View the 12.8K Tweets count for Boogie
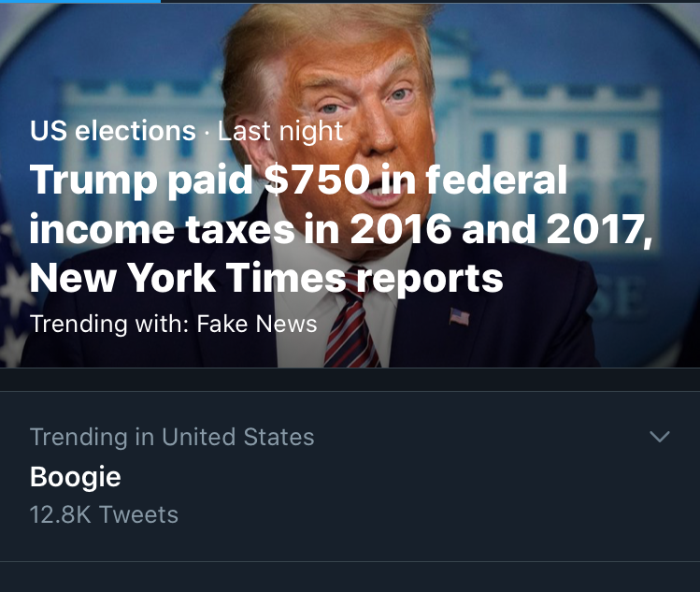This screenshot has width=700, height=592. click(x=104, y=514)
